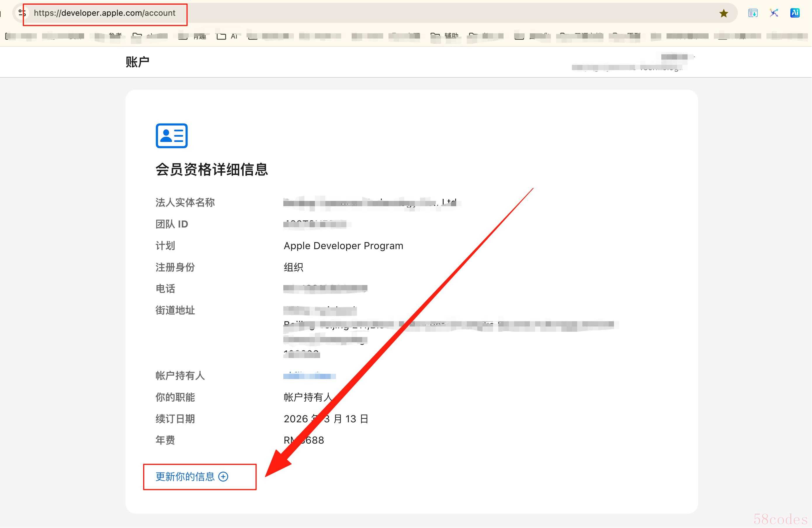
Task: Click the 帐户持有人 role value
Action: (x=308, y=397)
